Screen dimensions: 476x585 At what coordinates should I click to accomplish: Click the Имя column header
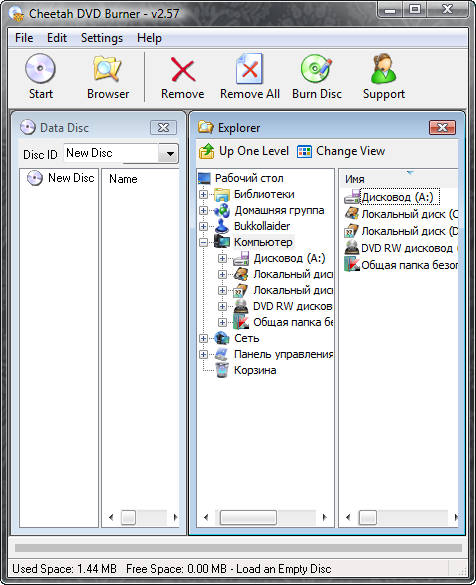click(398, 179)
